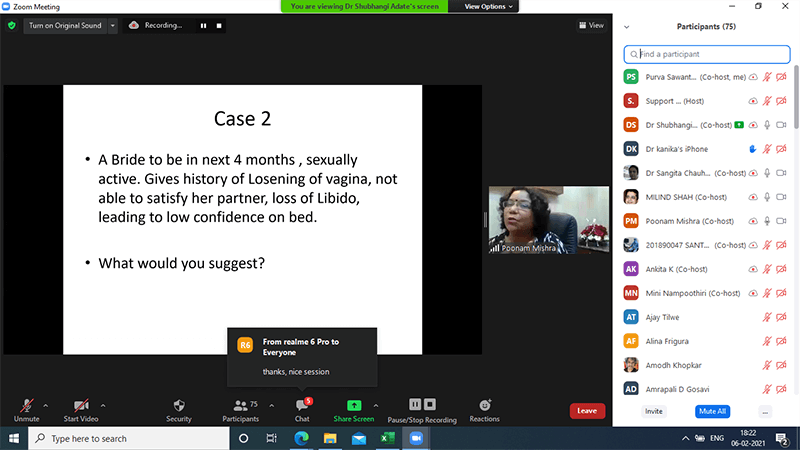Open the Participants panel icon in toolbar
This screenshot has height=450, width=800.
point(240,405)
